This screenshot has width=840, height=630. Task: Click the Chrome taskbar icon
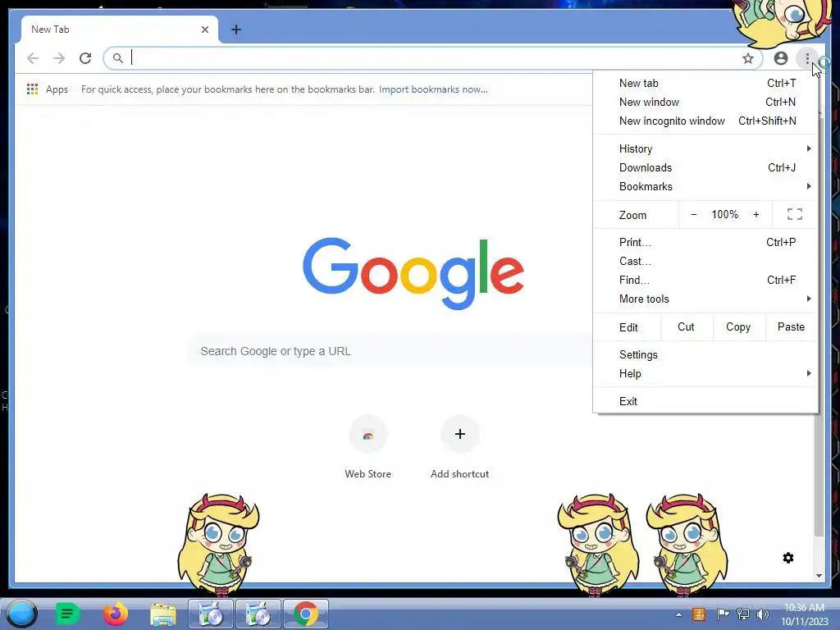pos(305,614)
